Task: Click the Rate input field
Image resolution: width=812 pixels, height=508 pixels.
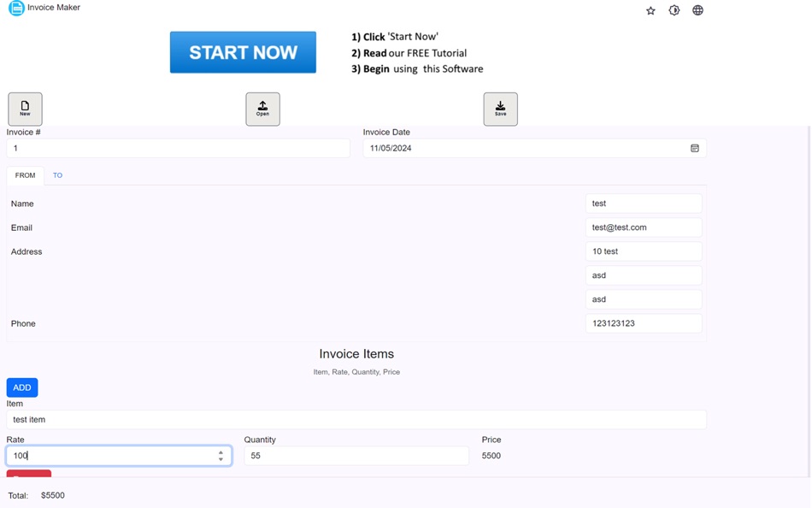Action: point(119,456)
